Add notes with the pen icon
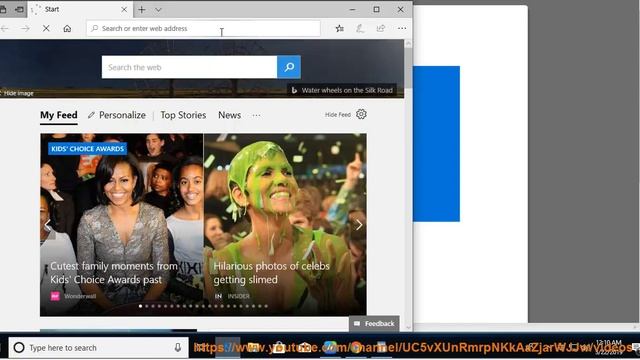 360,28
